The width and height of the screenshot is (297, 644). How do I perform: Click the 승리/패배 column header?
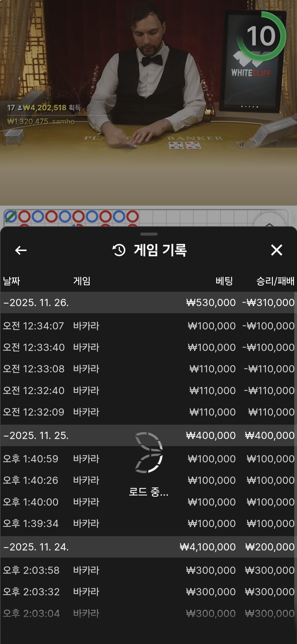click(x=275, y=281)
